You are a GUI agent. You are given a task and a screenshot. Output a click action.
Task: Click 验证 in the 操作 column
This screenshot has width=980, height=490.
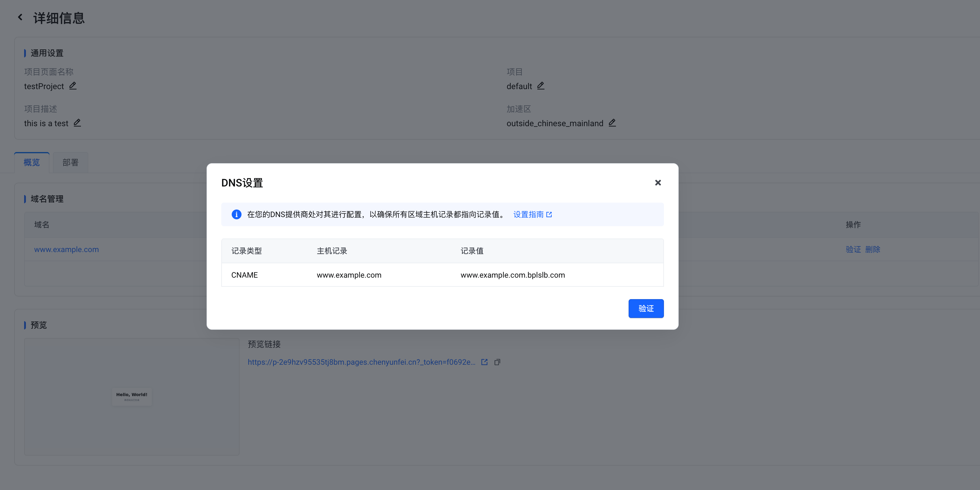pos(853,249)
